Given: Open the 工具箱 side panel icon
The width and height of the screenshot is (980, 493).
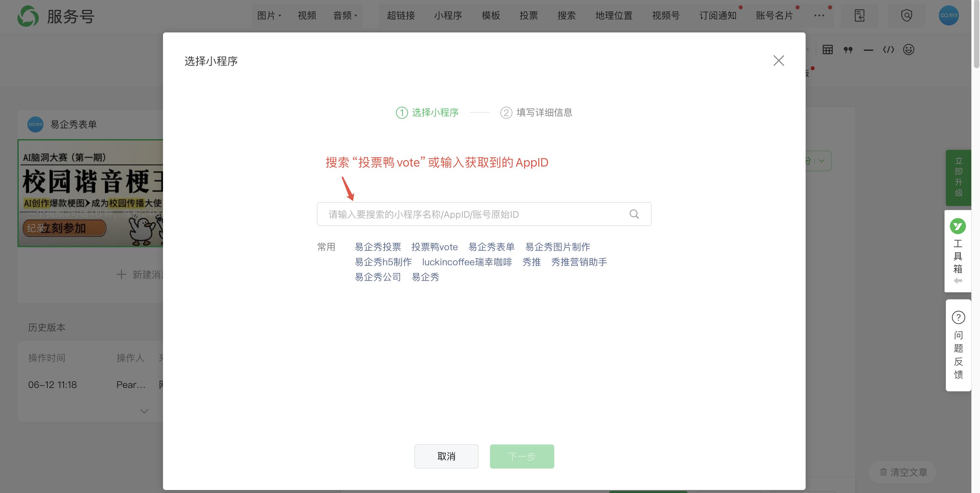Looking at the screenshot, I should point(958,226).
